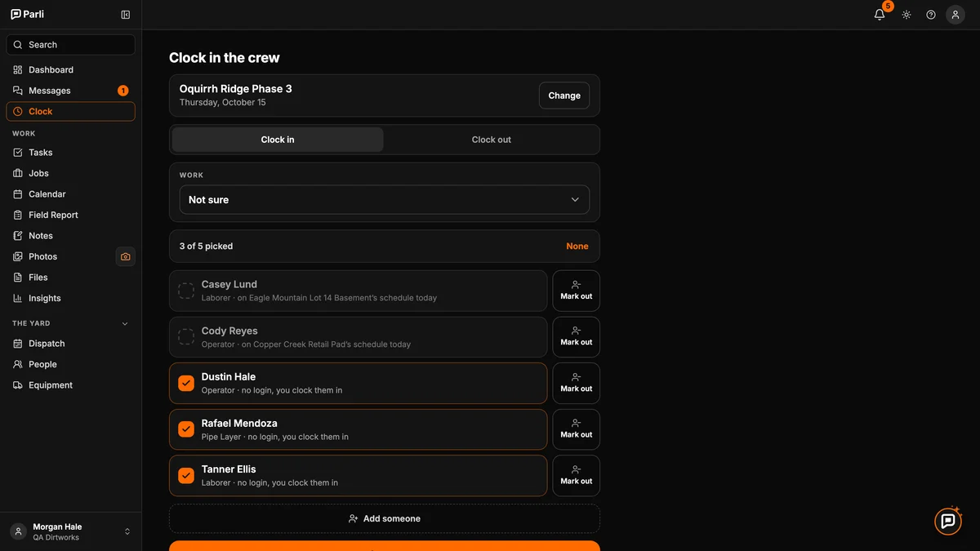Open the notifications bell
980x551 pixels.
coord(880,15)
